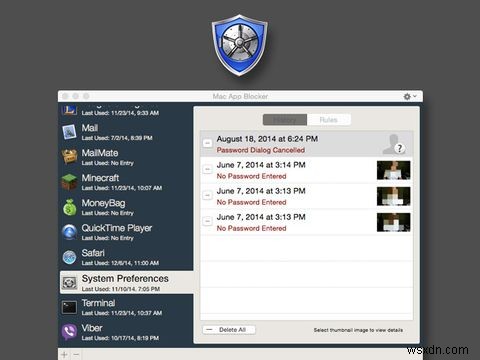This screenshot has height=360, width=480.
Task: Select the QuickTime Player row text
Action: (117, 232)
